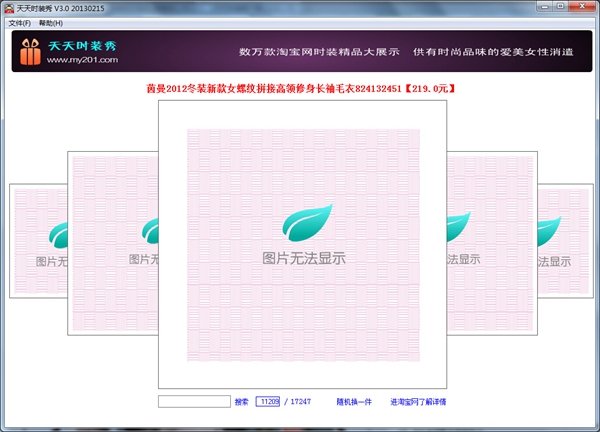Image resolution: width=600 pixels, height=432 pixels.
Task: Select the thumbnail just right of center
Action: click(x=492, y=243)
